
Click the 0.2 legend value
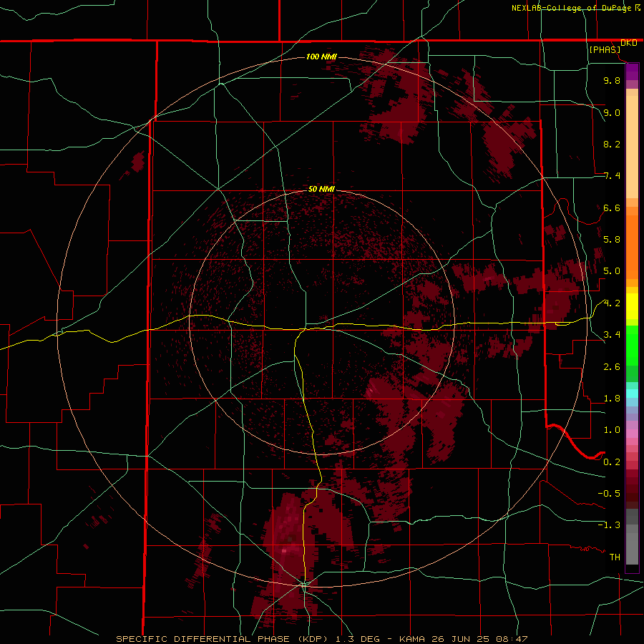612,462
